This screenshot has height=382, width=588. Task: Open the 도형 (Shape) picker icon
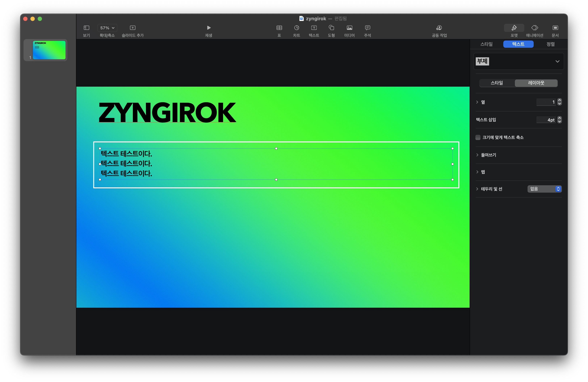pyautogui.click(x=331, y=28)
